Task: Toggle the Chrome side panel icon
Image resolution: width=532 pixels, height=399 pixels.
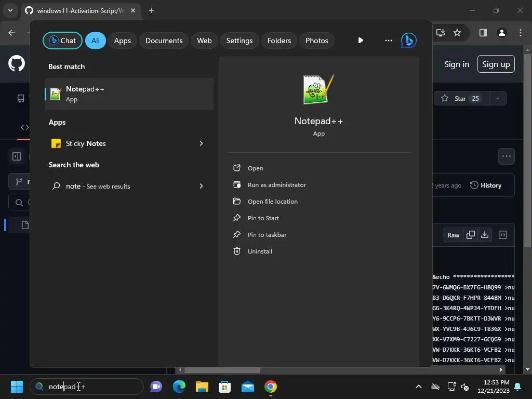Action: [483, 33]
